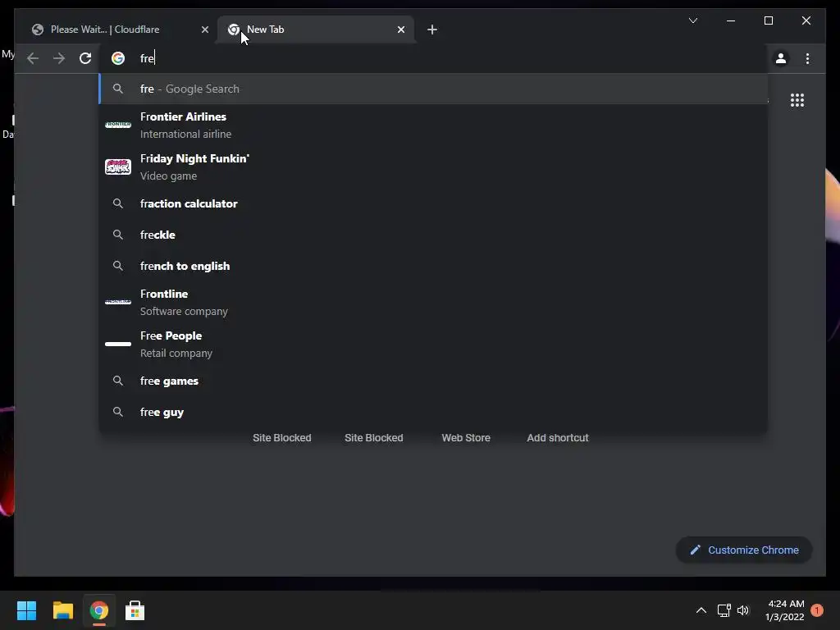Select the 'fre - Google Search' suggestion

(x=433, y=89)
